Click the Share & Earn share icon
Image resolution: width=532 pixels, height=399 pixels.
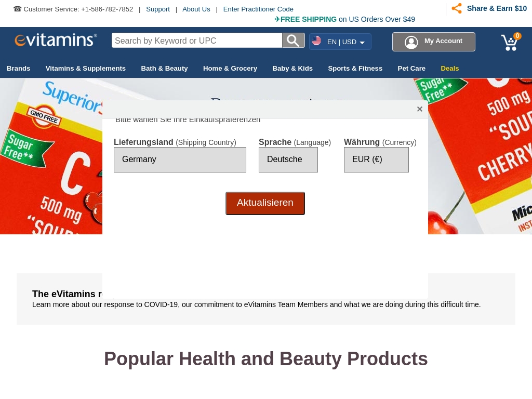pyautogui.click(x=457, y=8)
